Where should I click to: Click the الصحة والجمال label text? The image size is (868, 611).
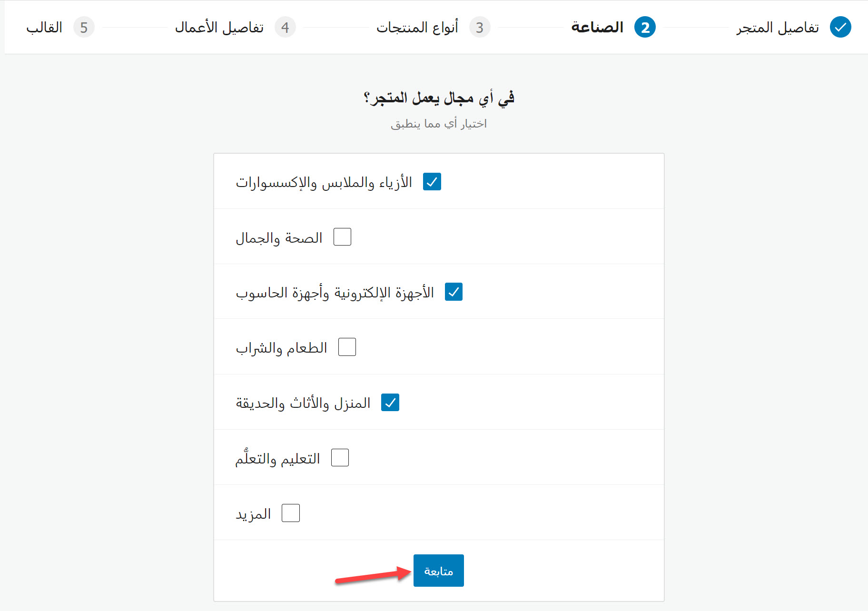point(279,237)
